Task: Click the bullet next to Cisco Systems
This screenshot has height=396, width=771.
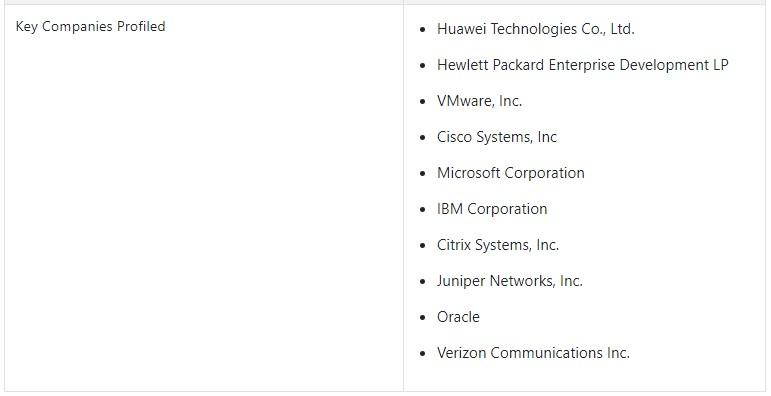Action: coord(423,137)
